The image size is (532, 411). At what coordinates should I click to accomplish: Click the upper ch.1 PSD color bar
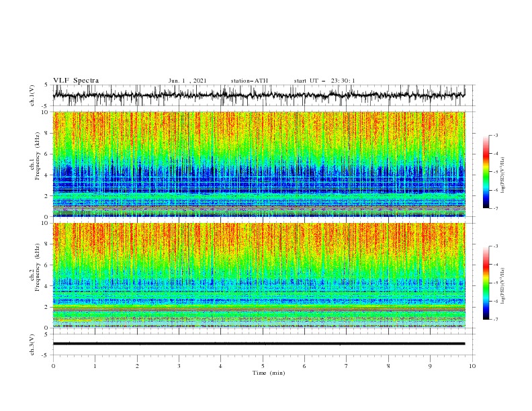coord(486,172)
